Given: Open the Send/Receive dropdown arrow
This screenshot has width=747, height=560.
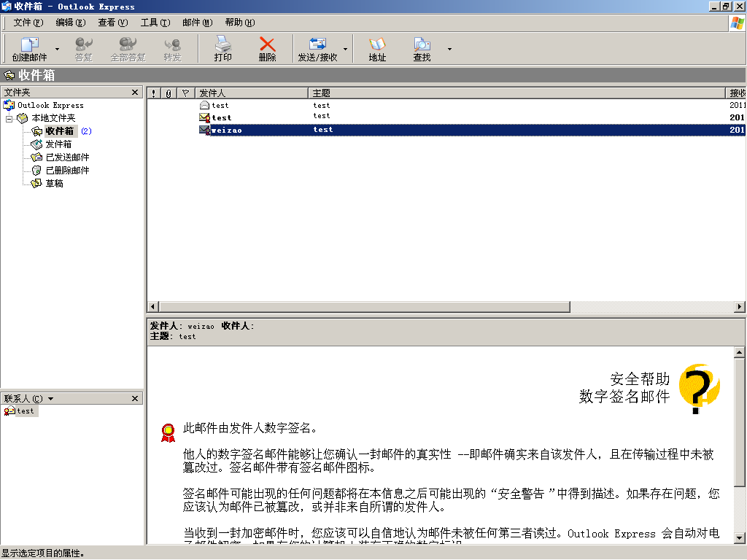Looking at the screenshot, I should [x=345, y=49].
